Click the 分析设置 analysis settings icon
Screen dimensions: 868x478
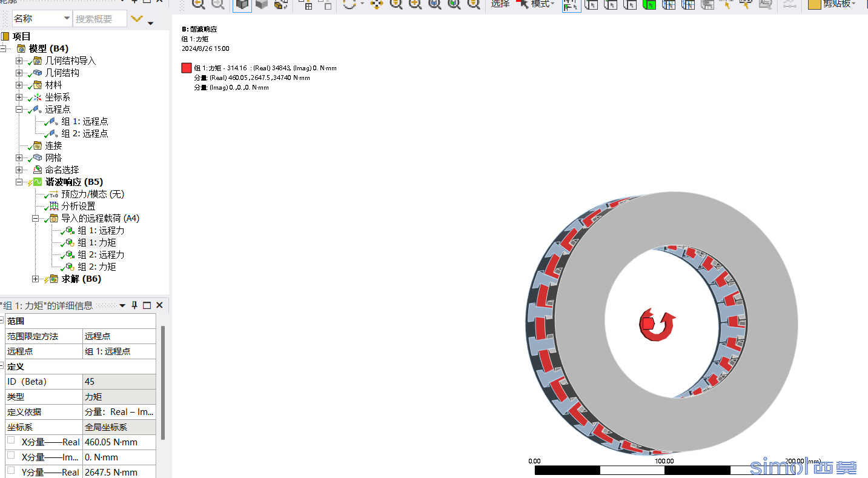point(54,206)
